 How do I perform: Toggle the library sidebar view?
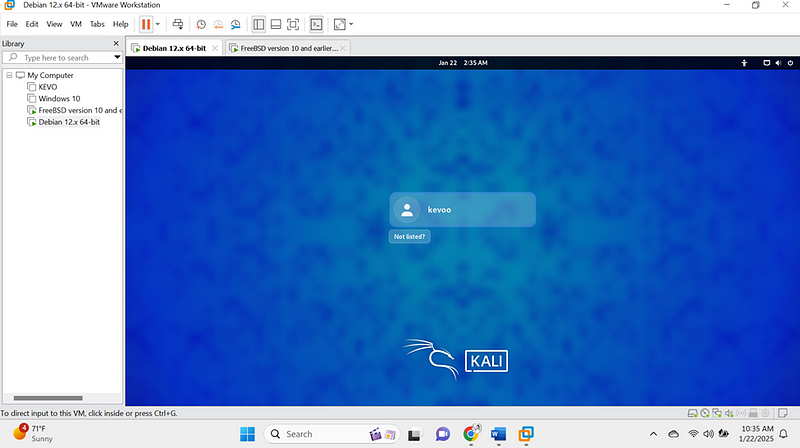tap(259, 24)
